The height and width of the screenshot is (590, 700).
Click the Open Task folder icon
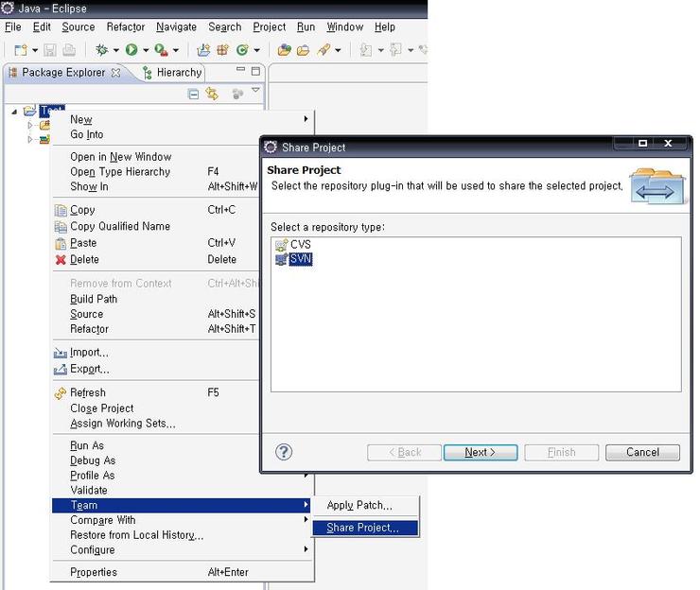click(303, 50)
